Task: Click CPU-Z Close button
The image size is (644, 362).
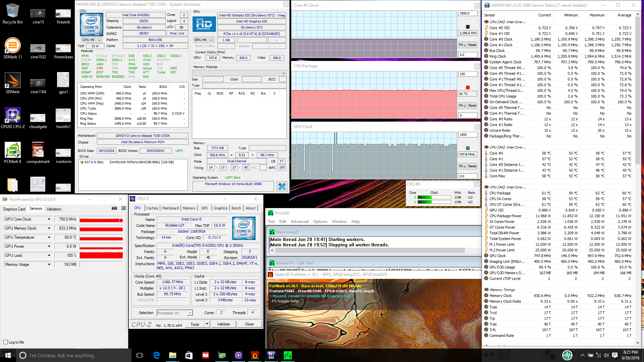Action: [249, 324]
